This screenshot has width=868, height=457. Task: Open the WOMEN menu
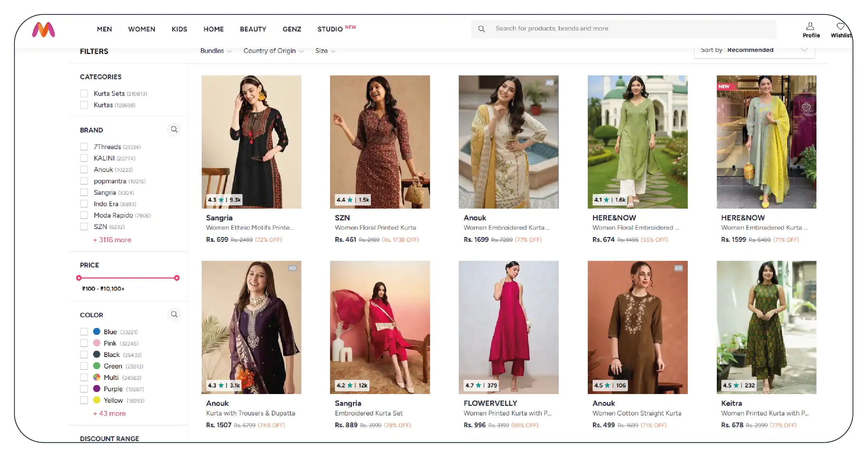tap(141, 29)
